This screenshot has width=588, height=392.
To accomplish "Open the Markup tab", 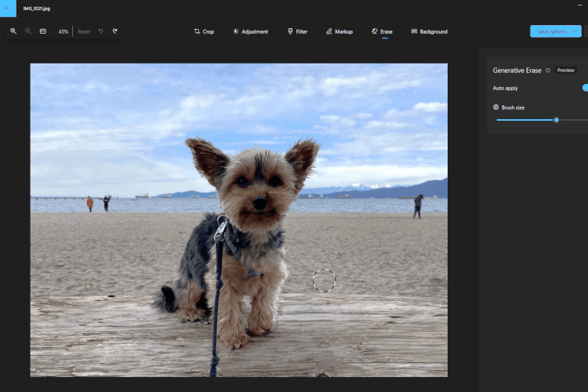I will click(339, 32).
